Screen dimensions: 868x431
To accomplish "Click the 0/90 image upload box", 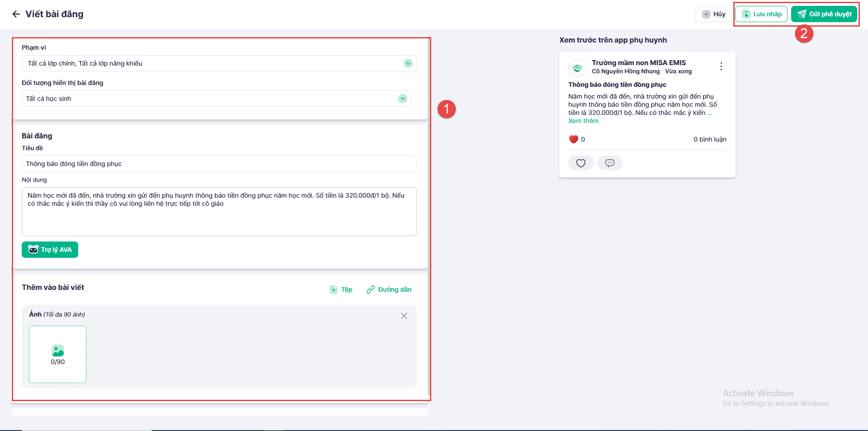I will [x=57, y=354].
